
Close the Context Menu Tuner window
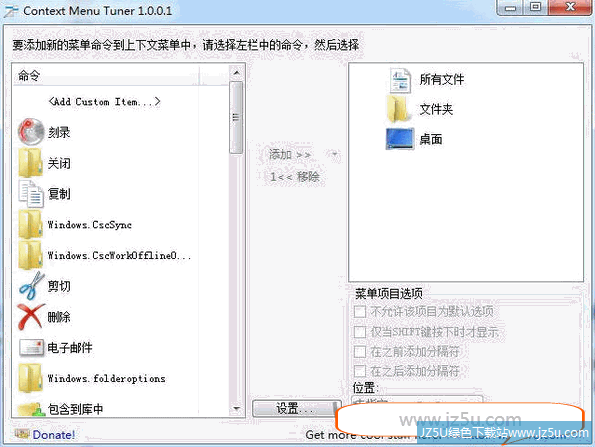pos(569,8)
